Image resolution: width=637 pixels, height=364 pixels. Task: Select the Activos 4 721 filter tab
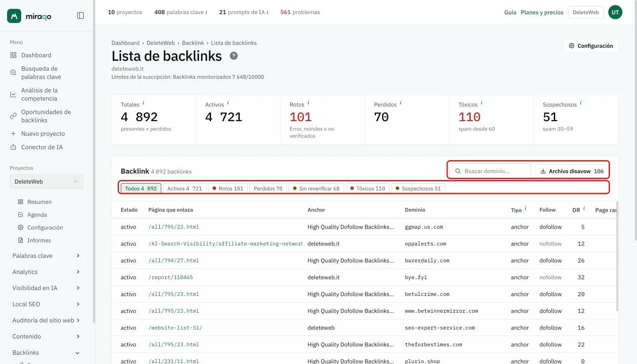(184, 188)
